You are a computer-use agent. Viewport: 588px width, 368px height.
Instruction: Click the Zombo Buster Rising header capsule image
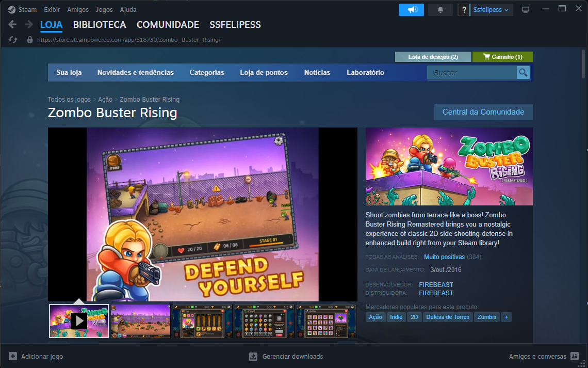[x=449, y=166]
